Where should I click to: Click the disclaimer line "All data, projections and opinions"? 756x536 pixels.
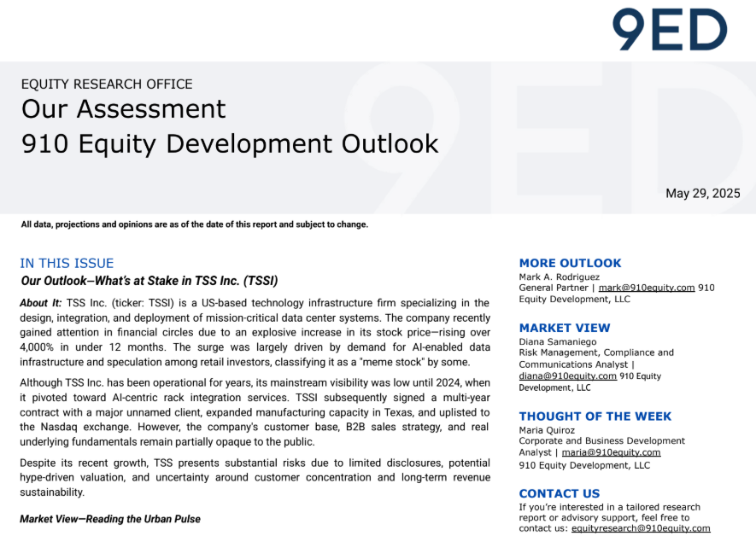194,224
